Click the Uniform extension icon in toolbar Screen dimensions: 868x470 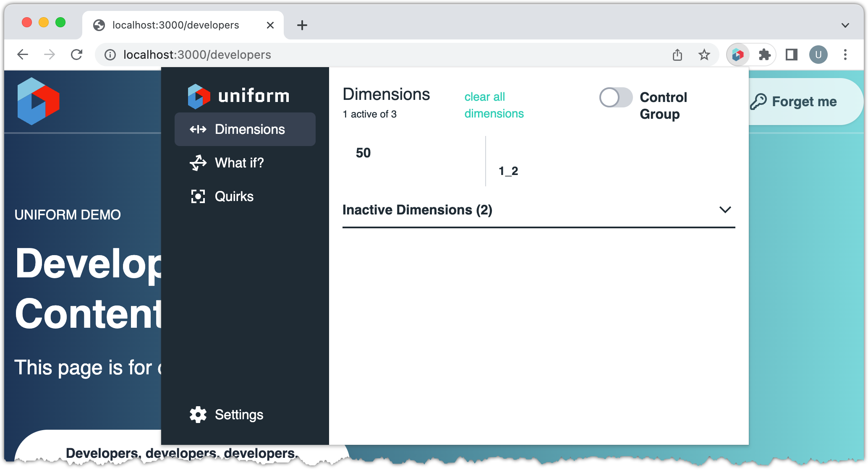pos(738,55)
